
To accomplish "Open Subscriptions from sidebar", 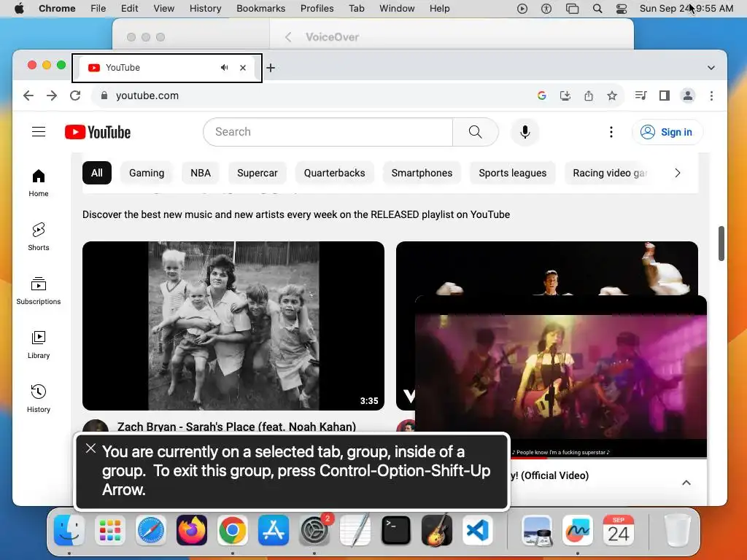I will (39, 290).
